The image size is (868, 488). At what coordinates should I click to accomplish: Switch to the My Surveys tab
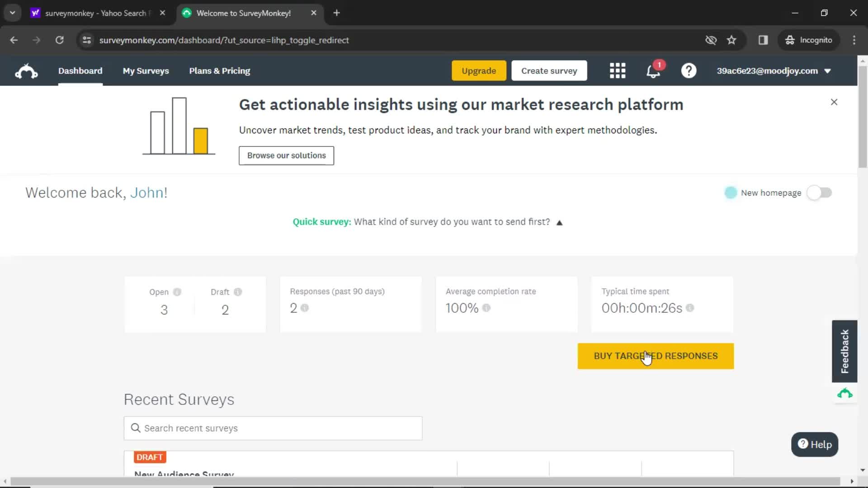coord(146,70)
